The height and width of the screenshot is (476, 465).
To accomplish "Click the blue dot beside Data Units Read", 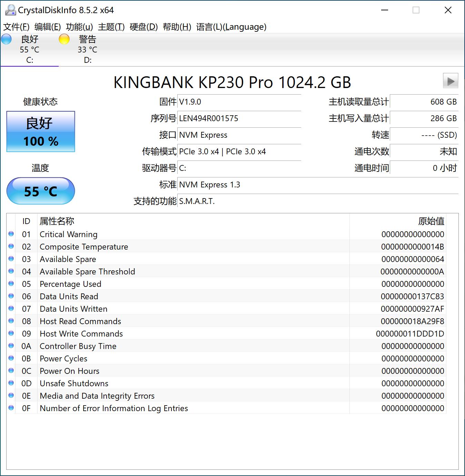I will click(11, 295).
